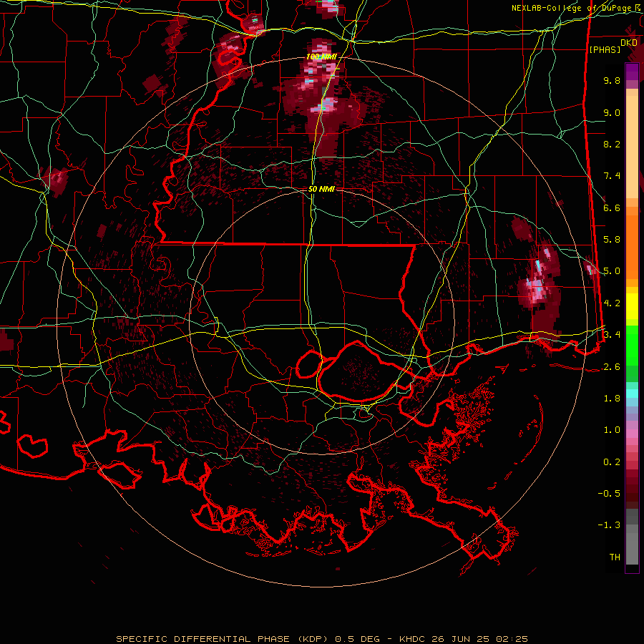The height and width of the screenshot is (644, 644).
Task: Click the 1.8 legend value
Action: [612, 399]
